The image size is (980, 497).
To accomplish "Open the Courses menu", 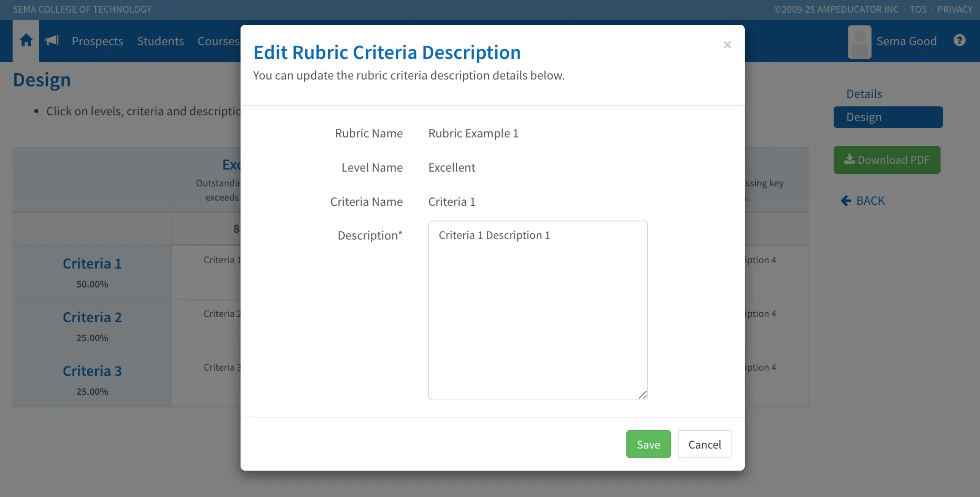I will (x=218, y=41).
